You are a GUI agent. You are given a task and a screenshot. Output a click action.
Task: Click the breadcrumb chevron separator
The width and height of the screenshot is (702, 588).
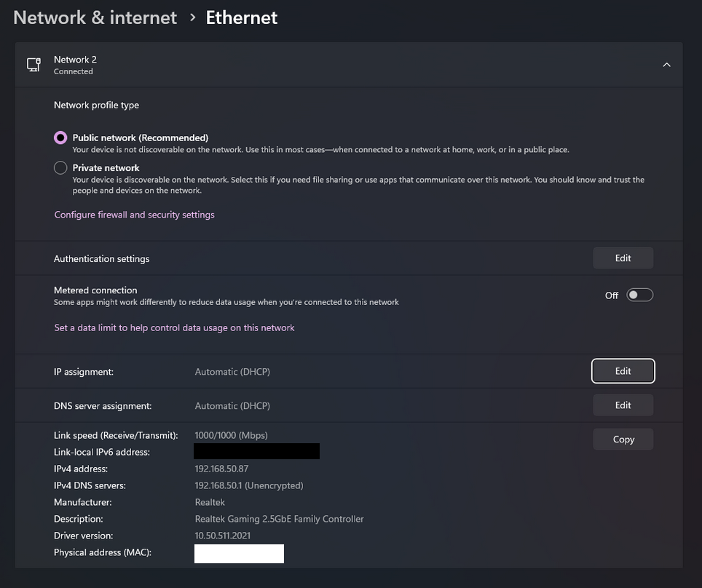192,17
